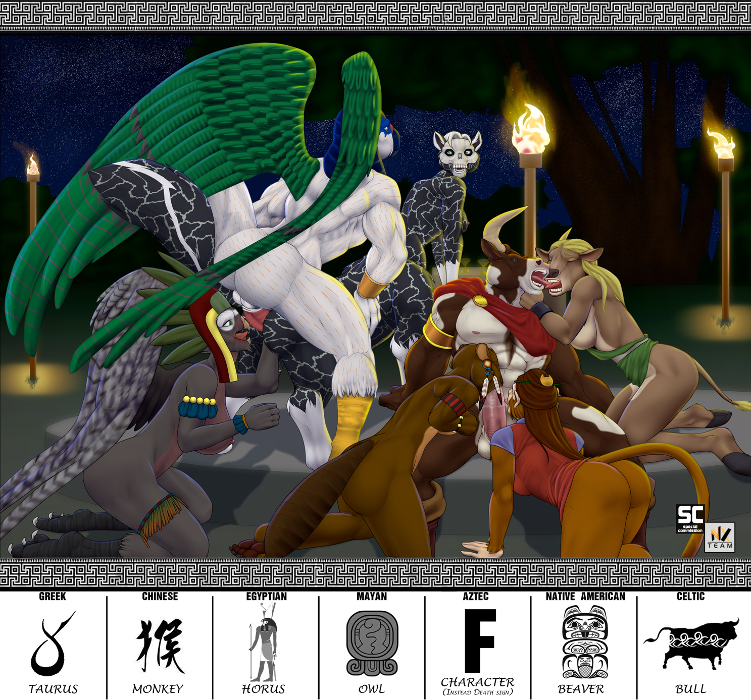
Task: Select the Native American beaver totem icon
Action: (585, 642)
